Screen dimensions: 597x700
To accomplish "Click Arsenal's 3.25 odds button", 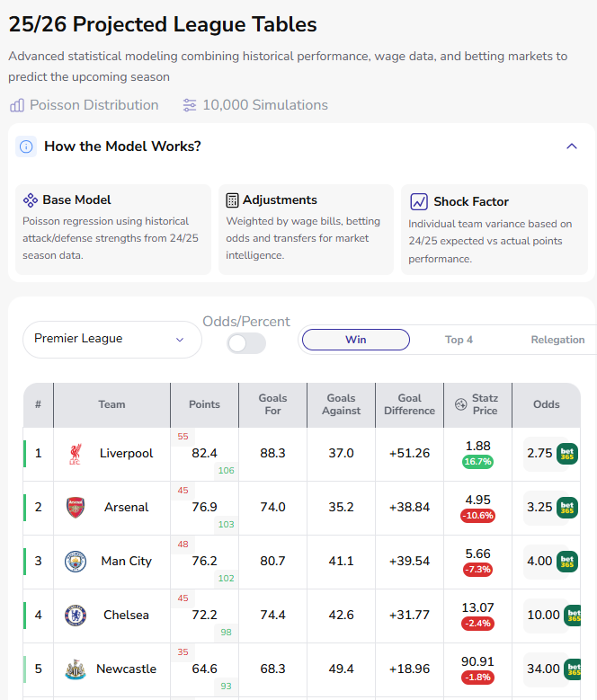I will click(550, 508).
